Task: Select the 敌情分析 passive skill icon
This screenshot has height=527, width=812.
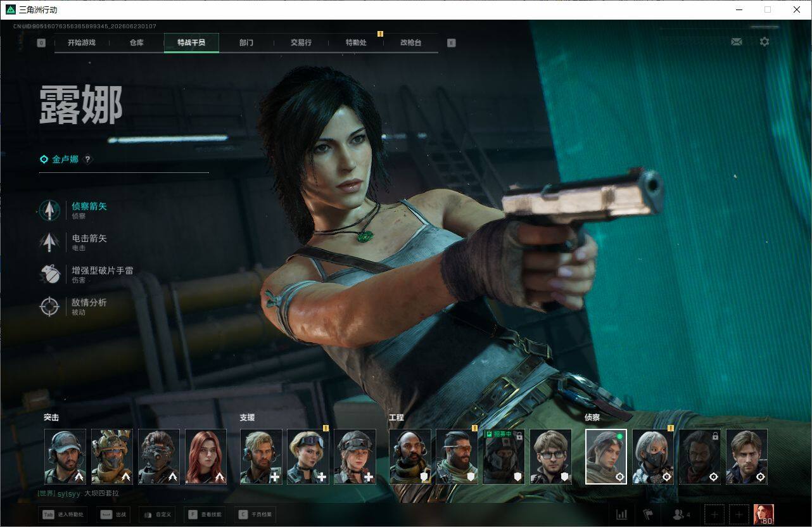Action: tap(49, 307)
